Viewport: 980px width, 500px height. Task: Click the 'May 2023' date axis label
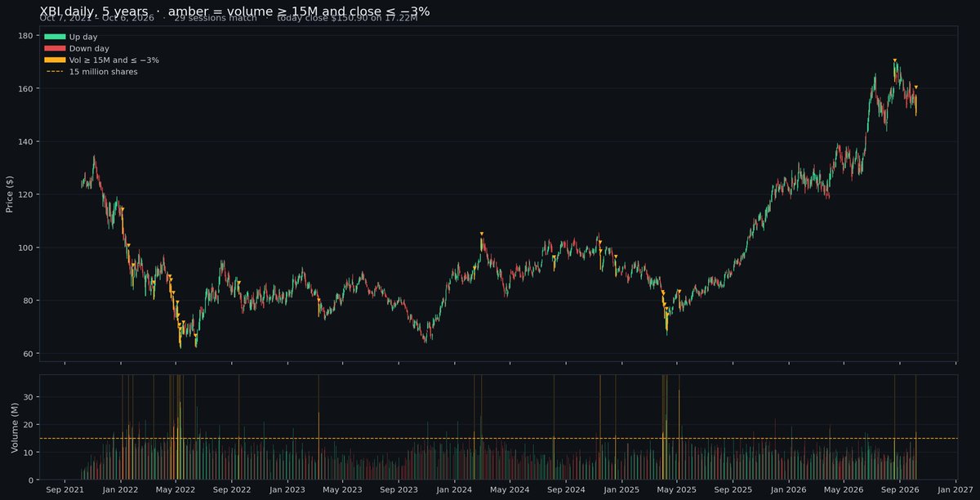pyautogui.click(x=341, y=491)
